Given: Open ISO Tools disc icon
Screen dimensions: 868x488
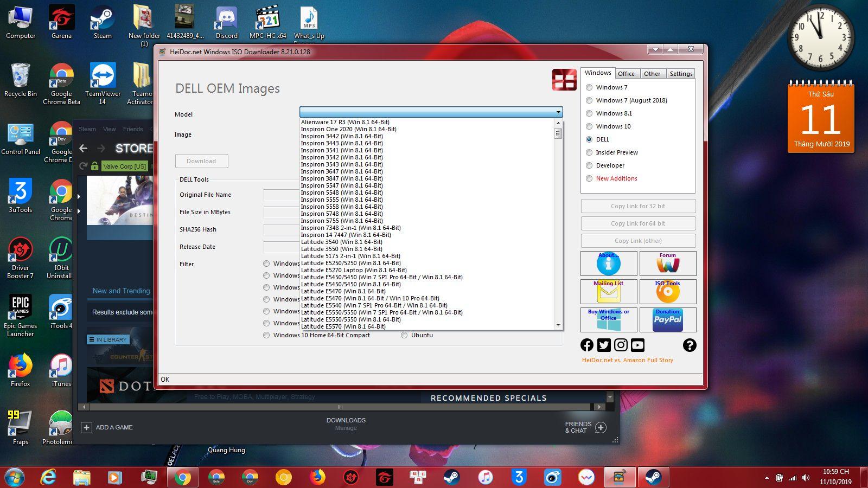Looking at the screenshot, I should (x=667, y=292).
